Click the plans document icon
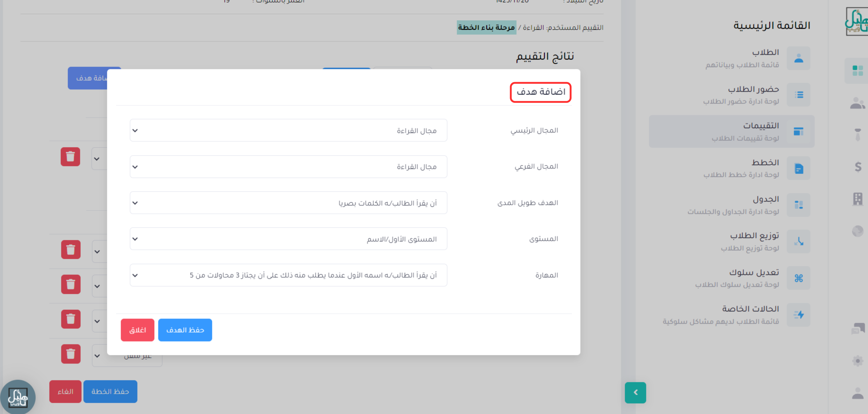This screenshot has width=868, height=414. coord(799,168)
